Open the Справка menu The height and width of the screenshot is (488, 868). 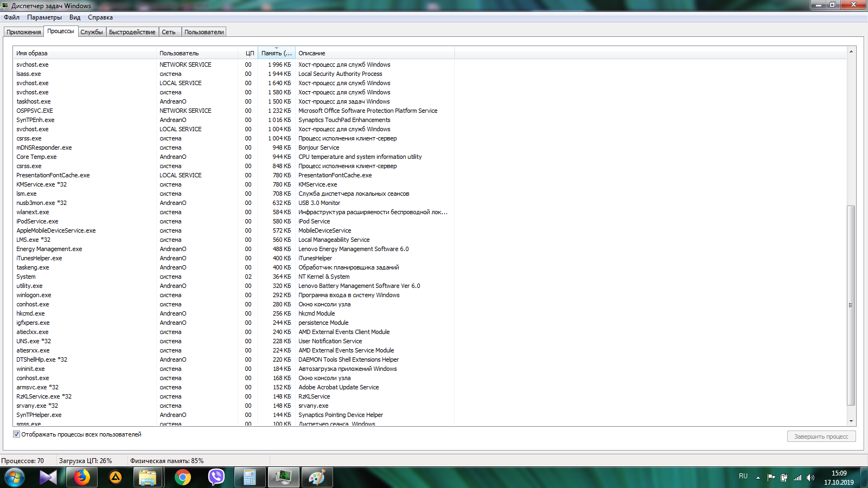point(100,17)
